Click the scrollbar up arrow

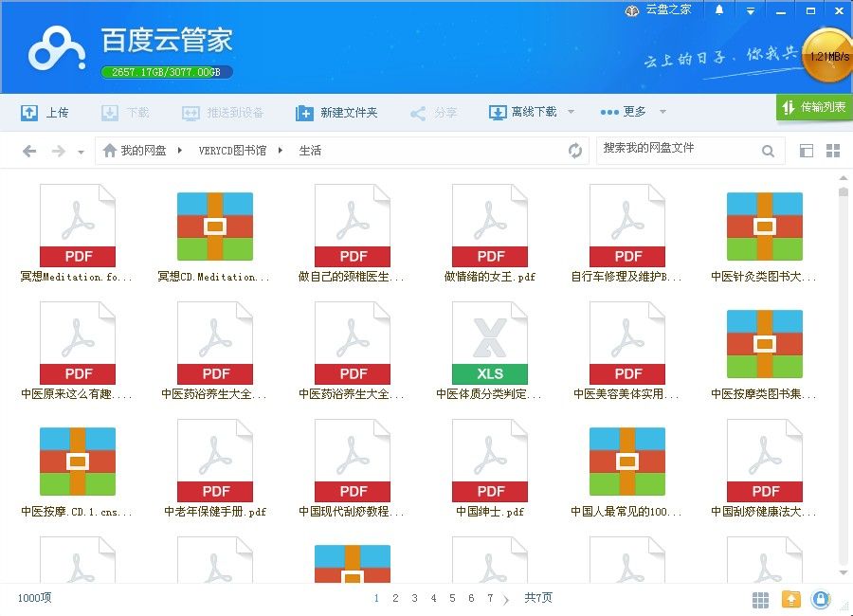click(x=844, y=178)
